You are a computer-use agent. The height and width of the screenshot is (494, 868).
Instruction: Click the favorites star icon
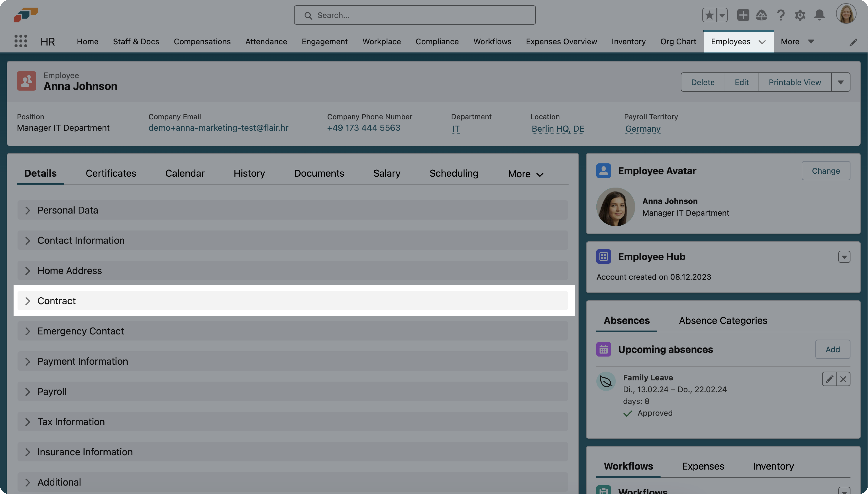(x=709, y=15)
